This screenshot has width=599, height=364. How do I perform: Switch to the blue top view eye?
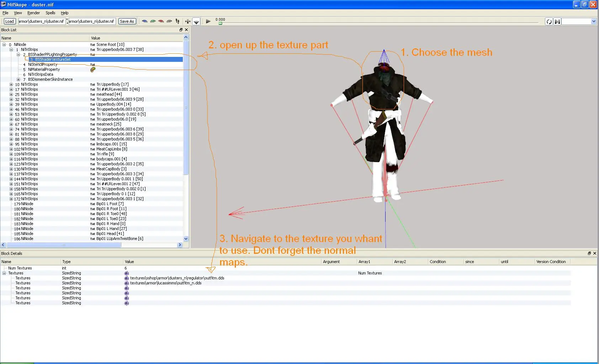(145, 21)
